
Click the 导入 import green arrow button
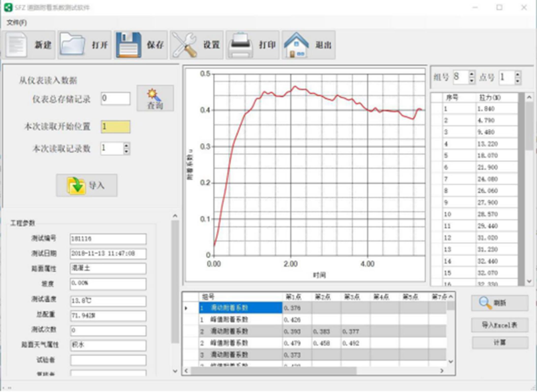coord(87,185)
